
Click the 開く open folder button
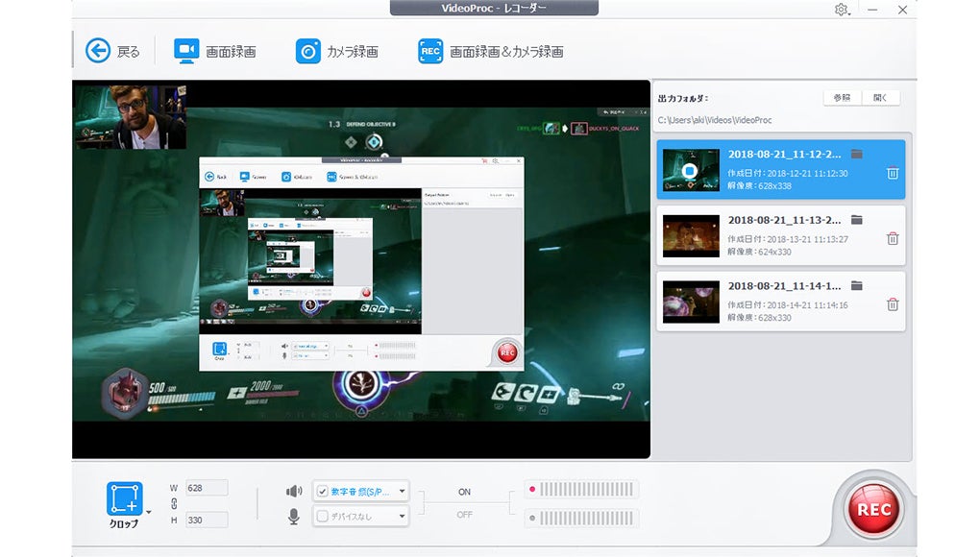point(881,97)
